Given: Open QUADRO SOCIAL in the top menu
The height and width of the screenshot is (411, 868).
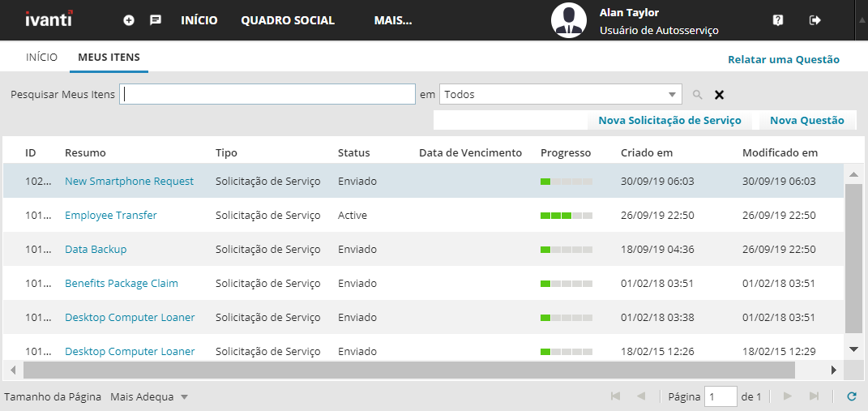Looking at the screenshot, I should (x=288, y=20).
